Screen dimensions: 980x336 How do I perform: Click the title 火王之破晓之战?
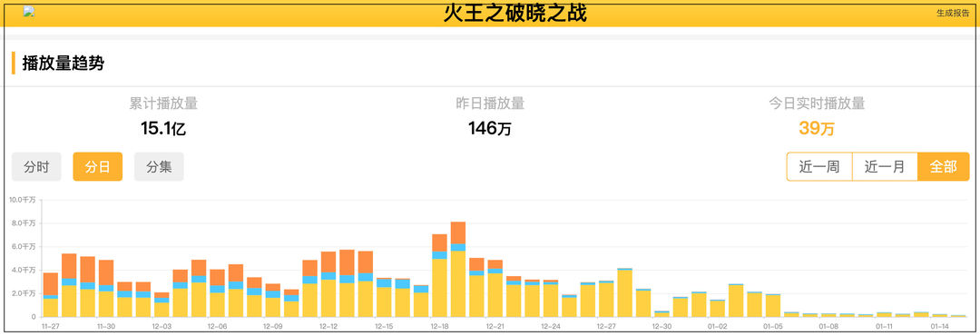pos(515,13)
